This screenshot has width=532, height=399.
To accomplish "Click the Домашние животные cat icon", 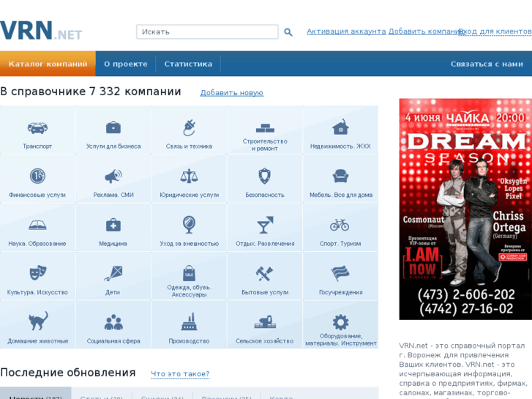I will pos(37,321).
